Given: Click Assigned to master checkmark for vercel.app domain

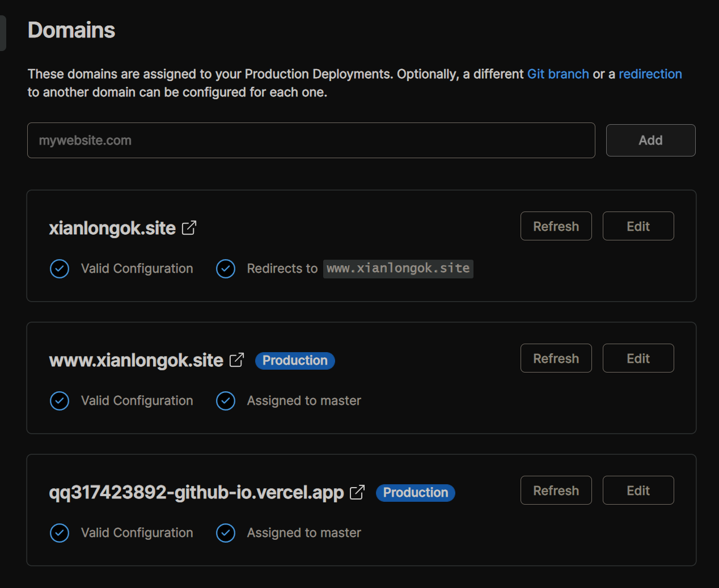Looking at the screenshot, I should 226,533.
